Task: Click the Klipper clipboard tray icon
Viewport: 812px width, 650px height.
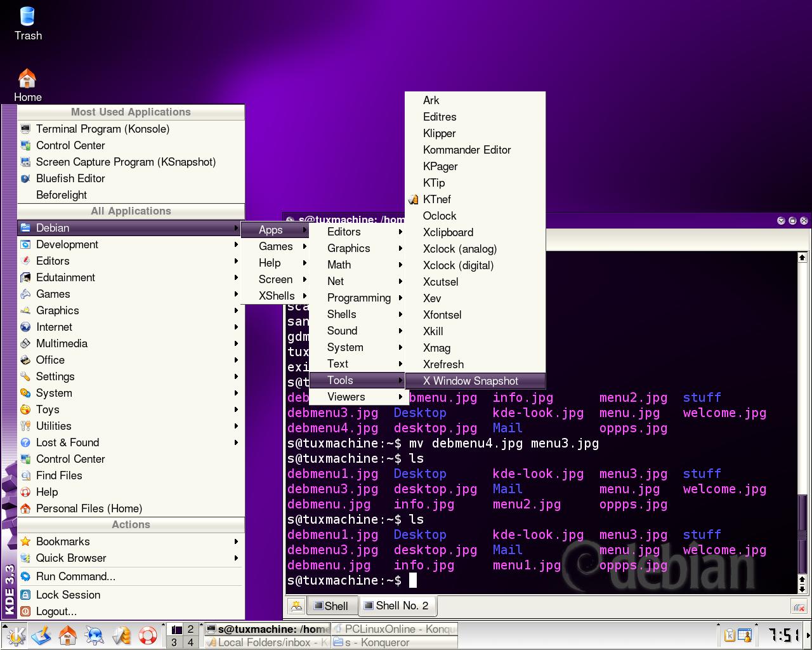Action: point(730,635)
